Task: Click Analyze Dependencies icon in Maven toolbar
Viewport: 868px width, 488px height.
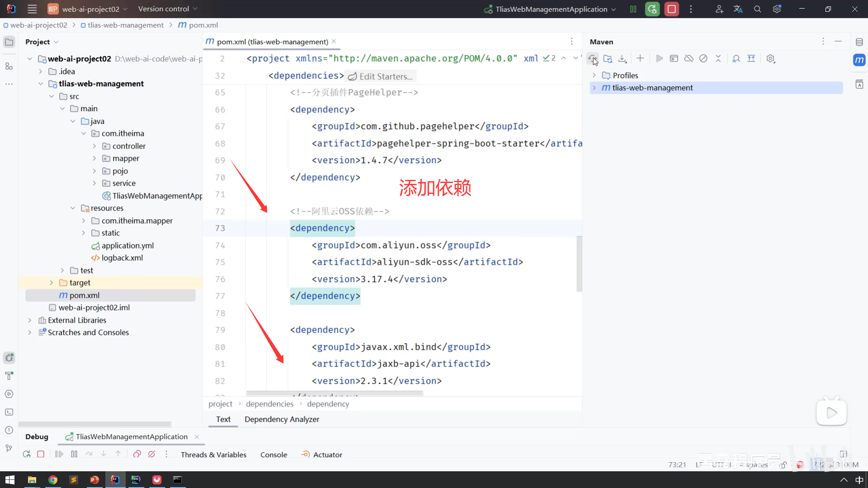Action: click(736, 59)
